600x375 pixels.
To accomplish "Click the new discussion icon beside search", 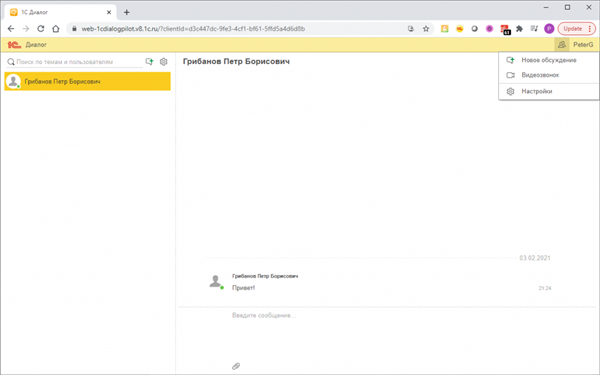I will pos(149,62).
